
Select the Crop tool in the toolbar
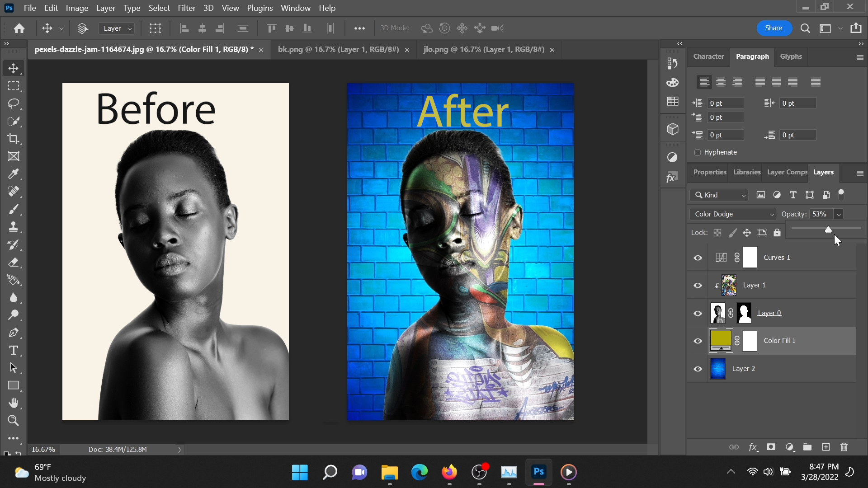pos(14,139)
